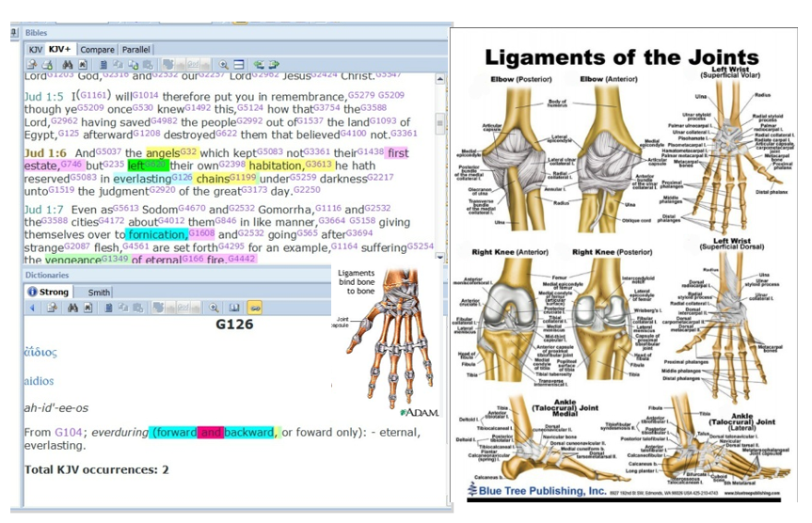Click the Bible pane scrollbar up arrow
The width and height of the screenshot is (812, 523).
(x=439, y=79)
